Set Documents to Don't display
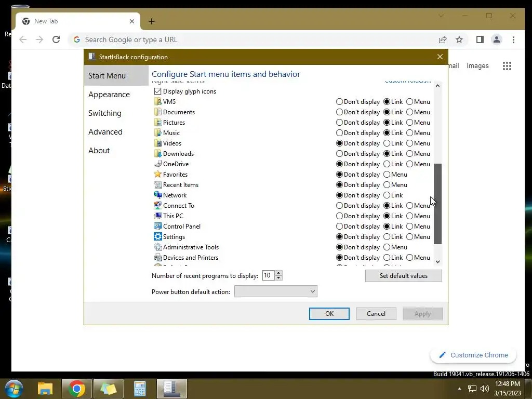Viewport: 532px width, 399px height. pyautogui.click(x=339, y=112)
